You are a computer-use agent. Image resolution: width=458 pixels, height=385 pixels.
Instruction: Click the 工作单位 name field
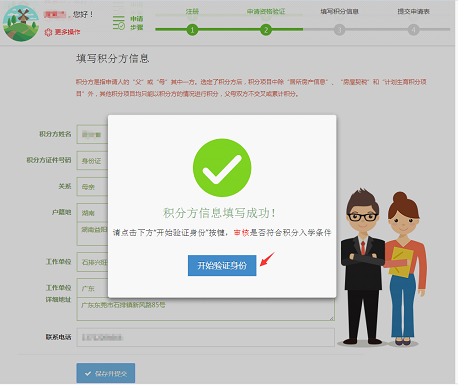(92, 262)
